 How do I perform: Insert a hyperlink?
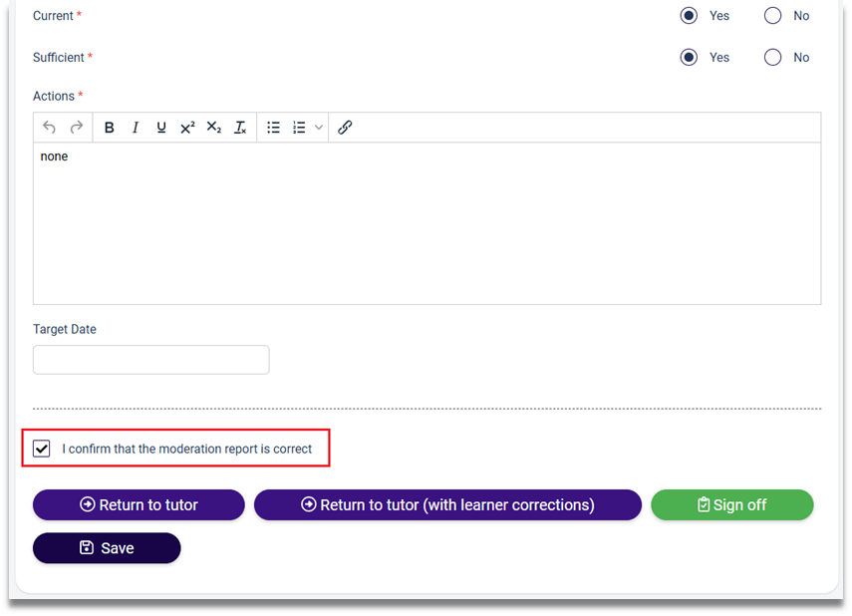click(345, 128)
